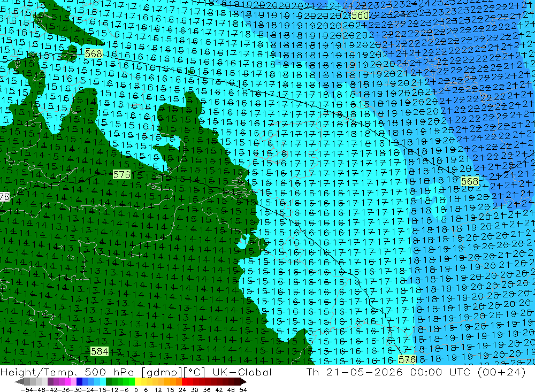Click the 560 contour label
Image resolution: width=535 pixels, height=392 pixels.
[360, 16]
